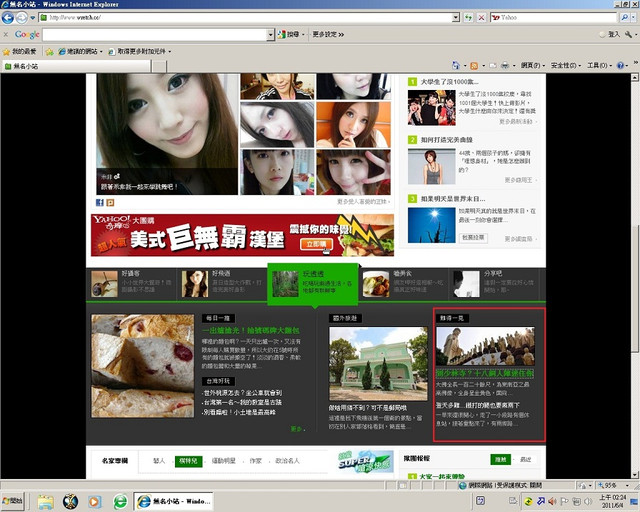Click the Google toolbar search field
640x512 pixels.
(x=155, y=35)
